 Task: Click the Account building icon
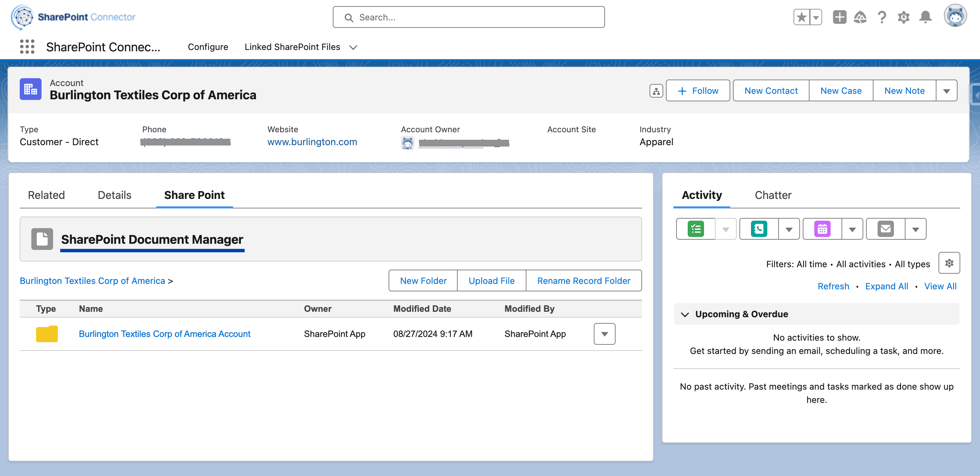(30, 89)
